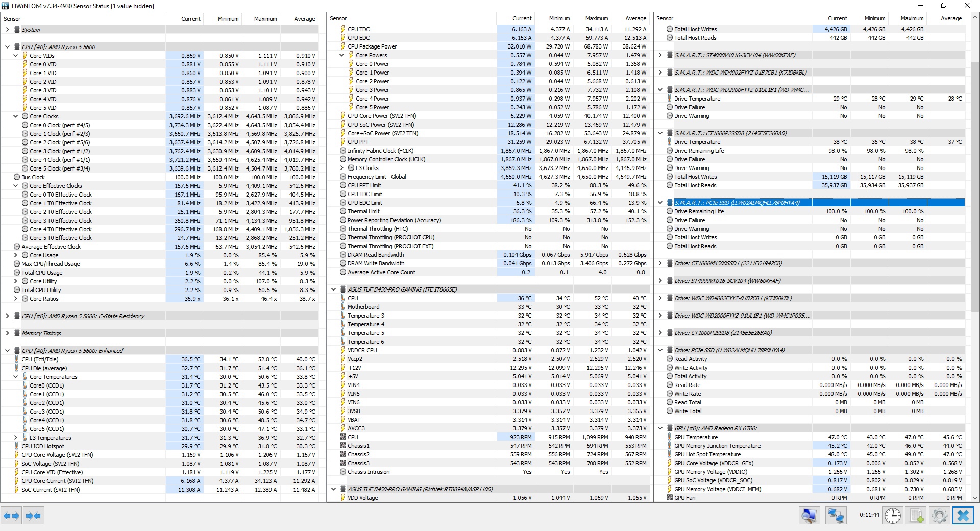Click the chip icon beside Memory Timings
Image resolution: width=980 pixels, height=531 pixels.
[x=17, y=333]
